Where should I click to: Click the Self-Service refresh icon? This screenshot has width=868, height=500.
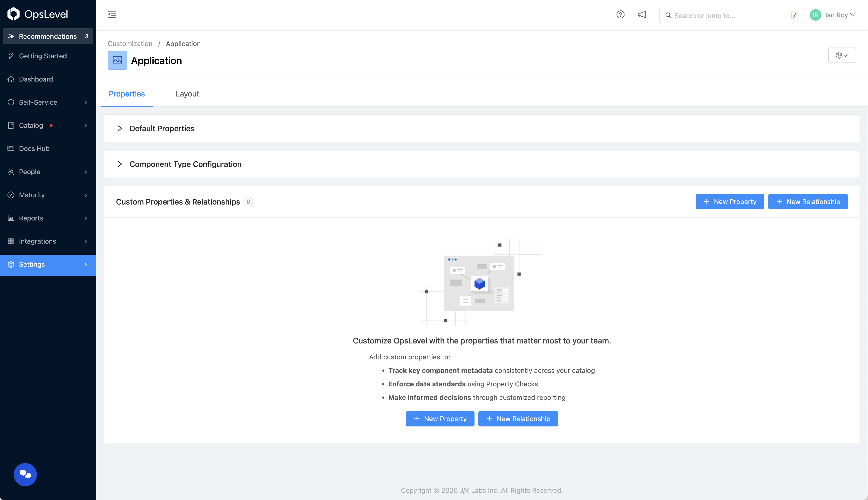pos(11,102)
